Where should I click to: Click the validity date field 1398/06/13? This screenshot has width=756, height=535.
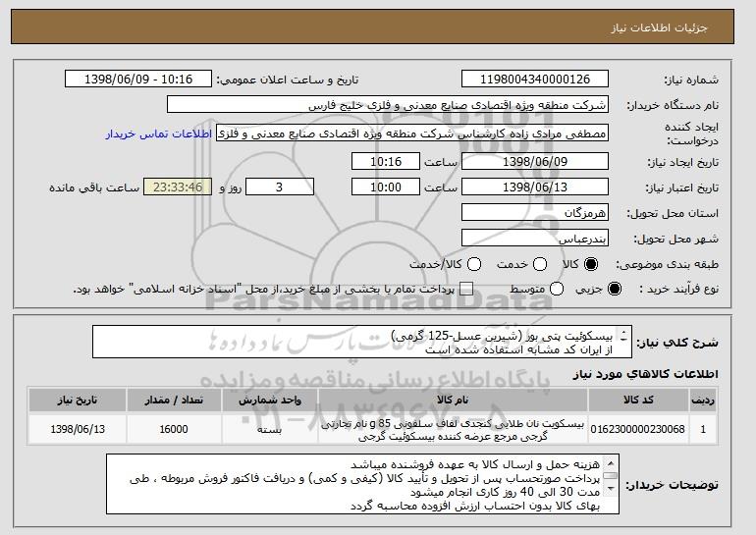pos(535,187)
